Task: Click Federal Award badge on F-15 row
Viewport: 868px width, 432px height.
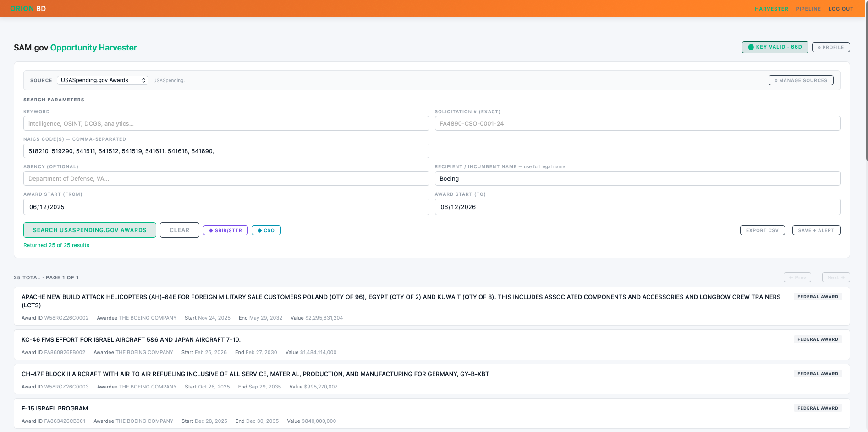Action: (818, 408)
